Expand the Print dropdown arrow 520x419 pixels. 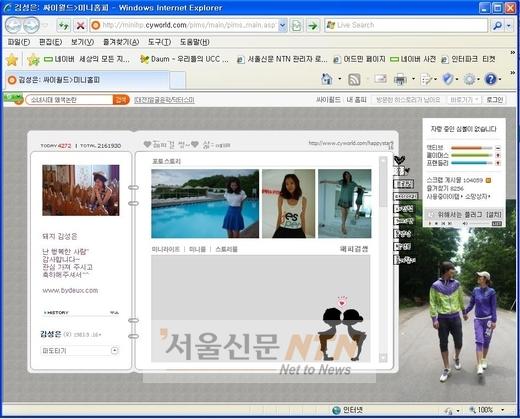[413, 79]
